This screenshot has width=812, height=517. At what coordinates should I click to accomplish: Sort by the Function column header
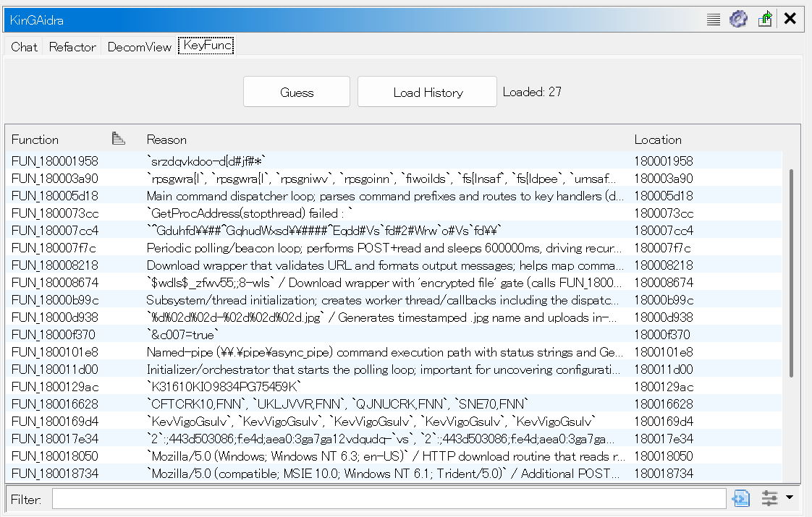tap(35, 140)
